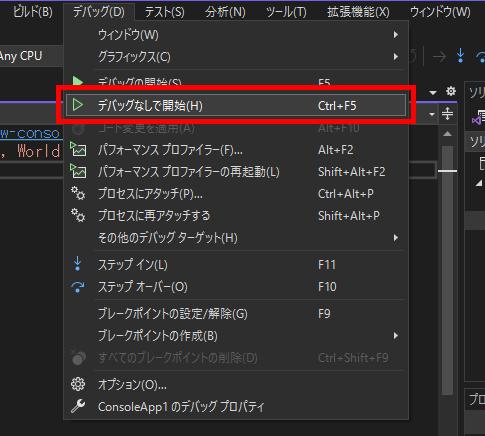
Task: Click the green Start Debugging play icon
Action: (78, 81)
